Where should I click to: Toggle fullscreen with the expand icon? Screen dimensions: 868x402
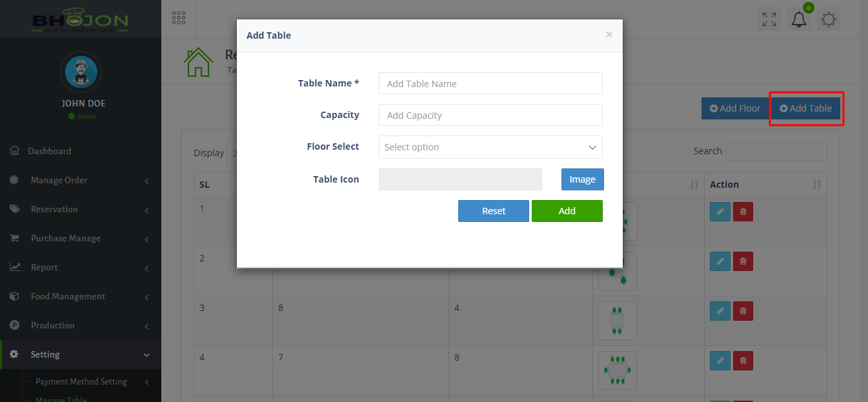click(769, 19)
